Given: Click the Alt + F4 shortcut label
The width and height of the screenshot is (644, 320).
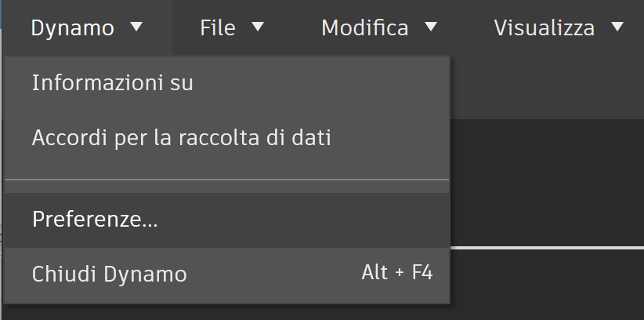Looking at the screenshot, I should [x=397, y=273].
